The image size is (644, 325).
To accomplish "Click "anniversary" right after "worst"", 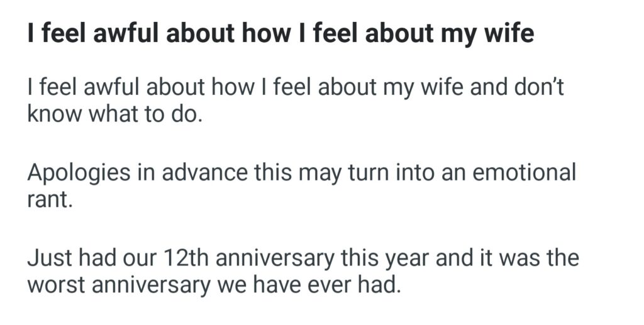I will click(152, 287).
